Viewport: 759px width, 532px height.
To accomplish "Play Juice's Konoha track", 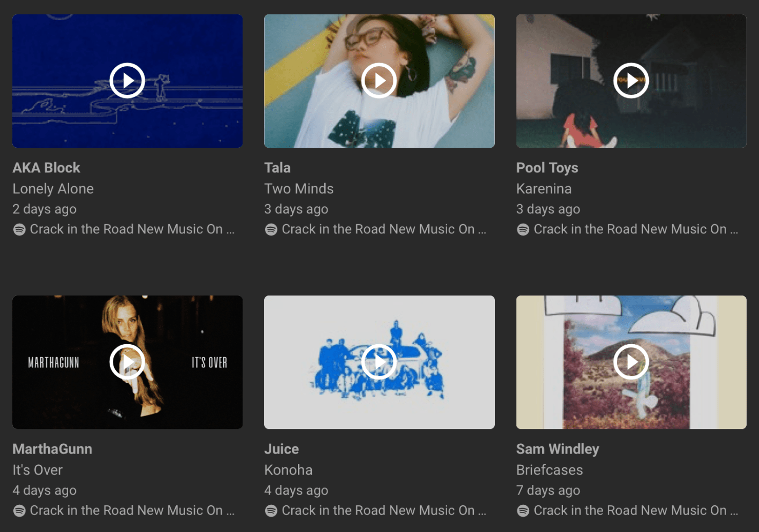I will 379,362.
